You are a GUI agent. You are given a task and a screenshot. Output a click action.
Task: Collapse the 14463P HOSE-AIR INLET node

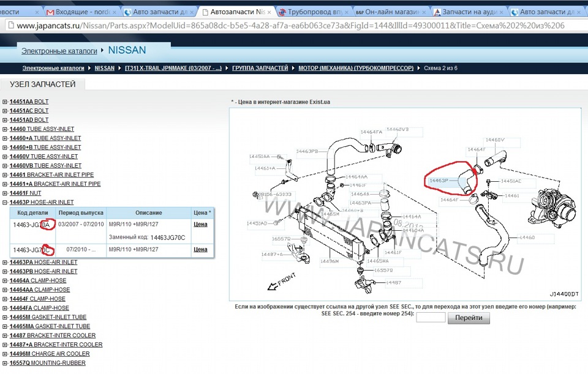[x=4, y=203]
